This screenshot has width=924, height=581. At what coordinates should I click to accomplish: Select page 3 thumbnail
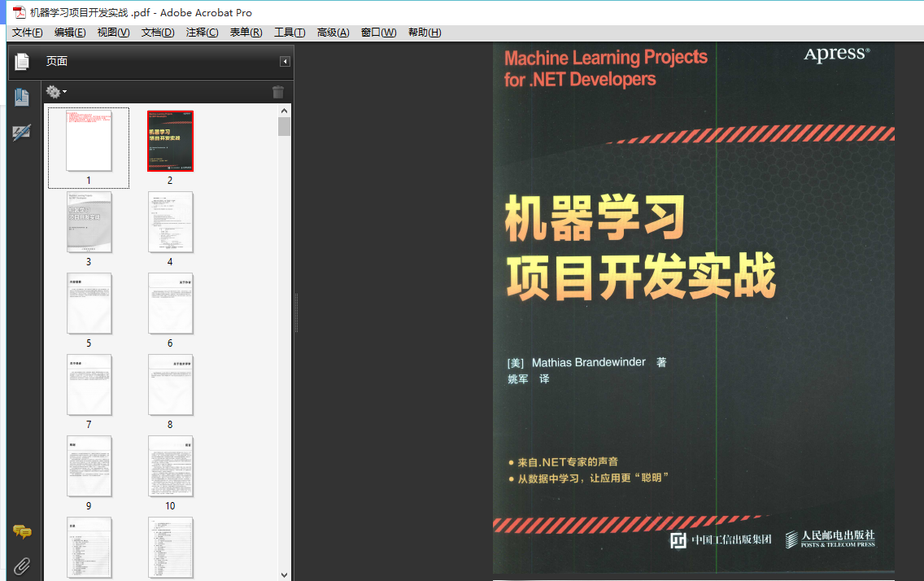tap(89, 222)
